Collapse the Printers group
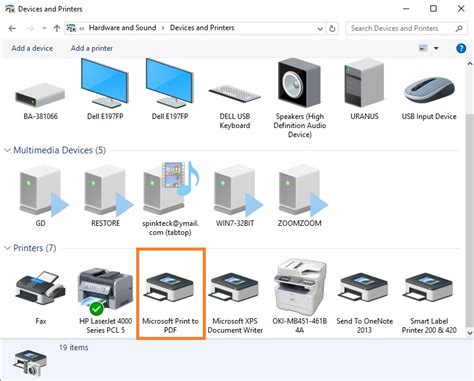 7,248
